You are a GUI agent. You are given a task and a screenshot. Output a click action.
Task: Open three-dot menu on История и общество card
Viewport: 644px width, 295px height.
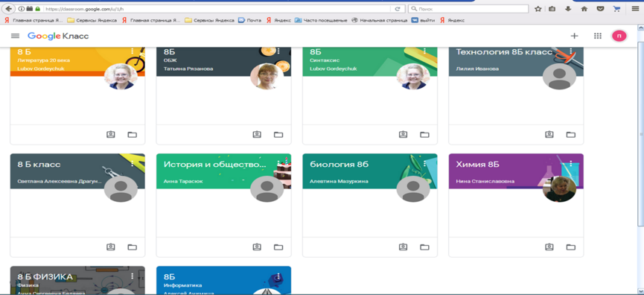(x=278, y=164)
